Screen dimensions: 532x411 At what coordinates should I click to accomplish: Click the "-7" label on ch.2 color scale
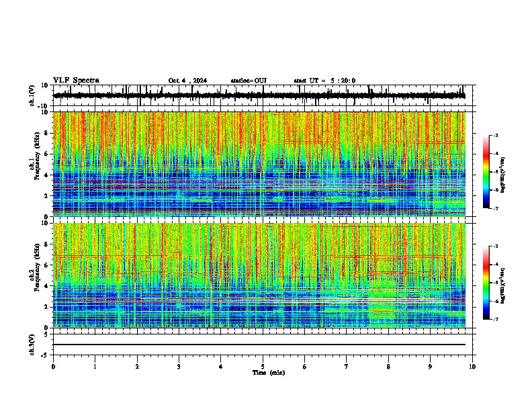pos(495,319)
